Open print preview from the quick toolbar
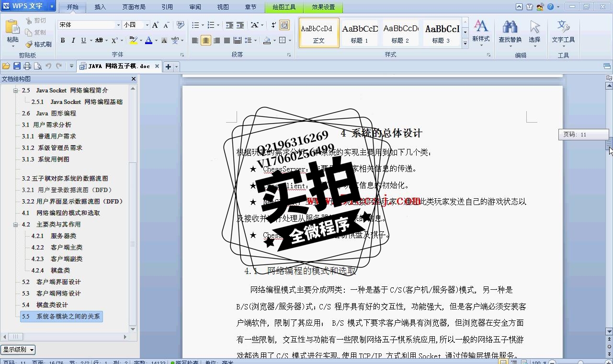 tap(37, 66)
